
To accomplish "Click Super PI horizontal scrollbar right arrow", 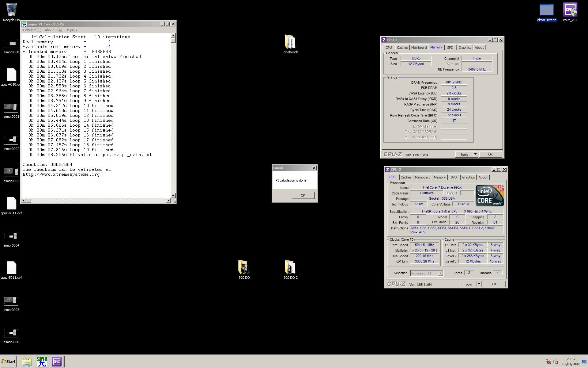I will (168, 201).
